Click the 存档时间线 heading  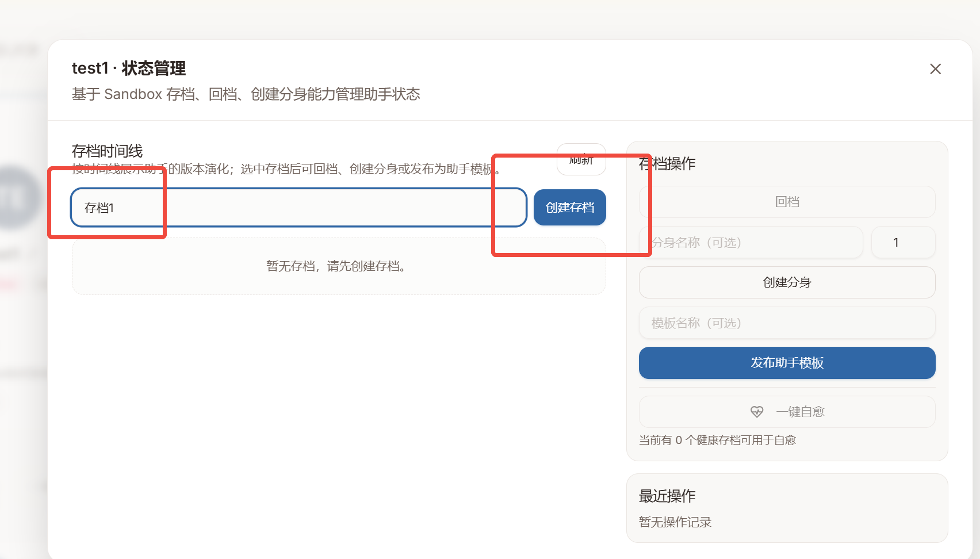tap(107, 151)
